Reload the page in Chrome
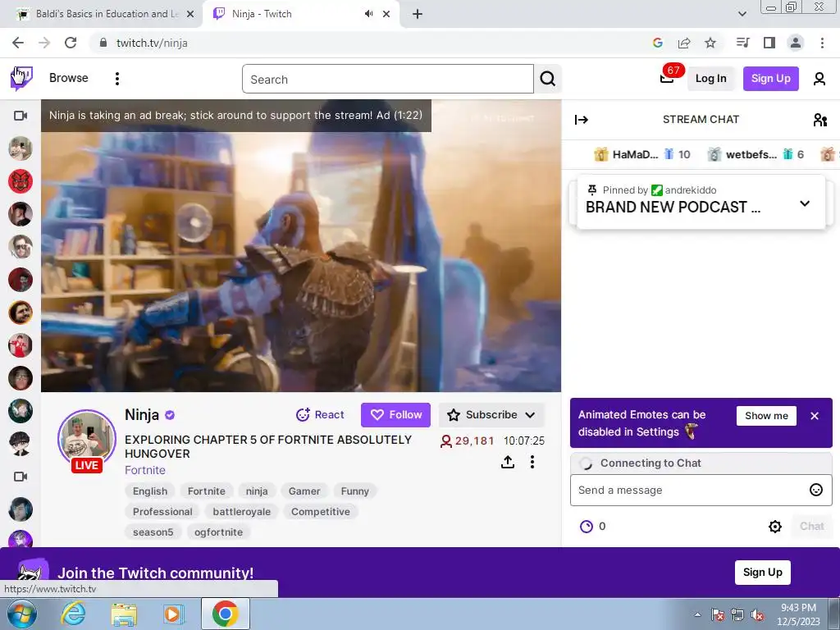This screenshot has width=840, height=630. (71, 43)
